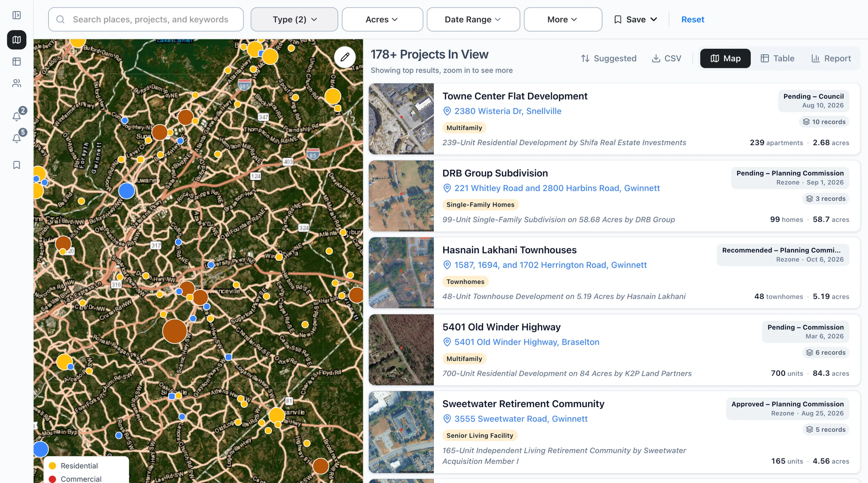Open 3 records badge for DRB Group
Viewport: 868px width, 483px height.
[826, 198]
